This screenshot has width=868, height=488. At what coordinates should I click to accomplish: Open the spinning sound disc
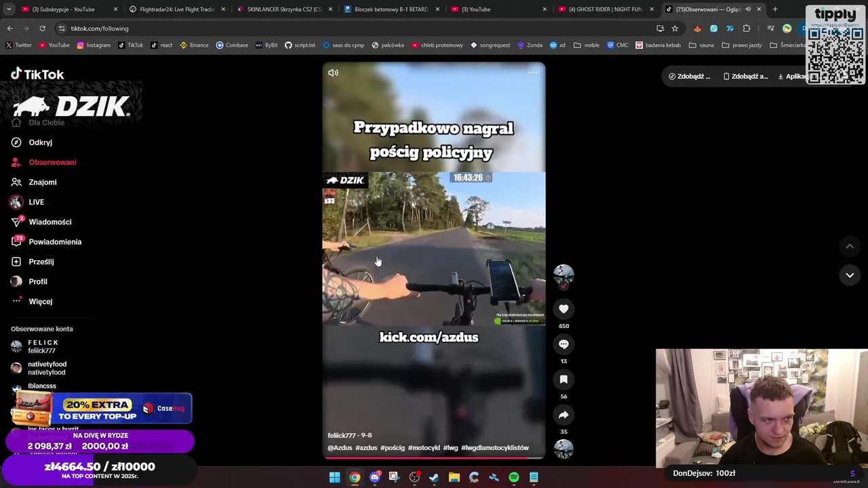point(564,449)
